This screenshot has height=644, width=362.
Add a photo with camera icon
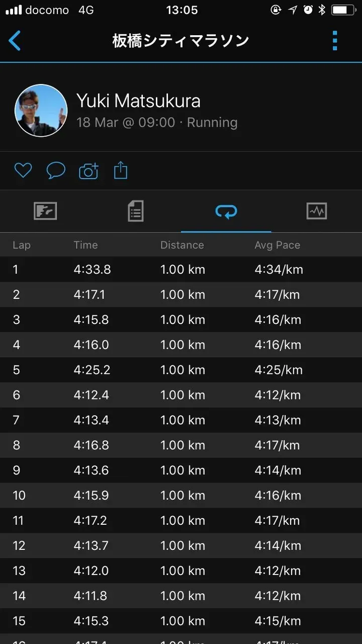(x=88, y=171)
